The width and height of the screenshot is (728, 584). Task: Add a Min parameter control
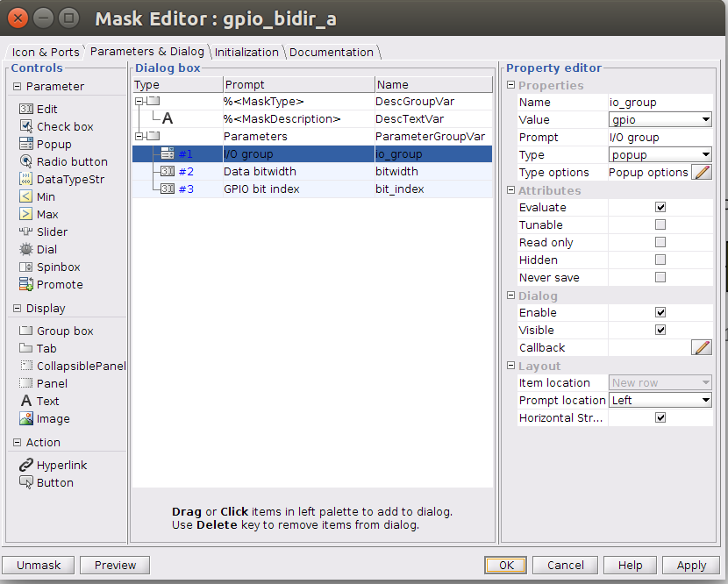37,196
